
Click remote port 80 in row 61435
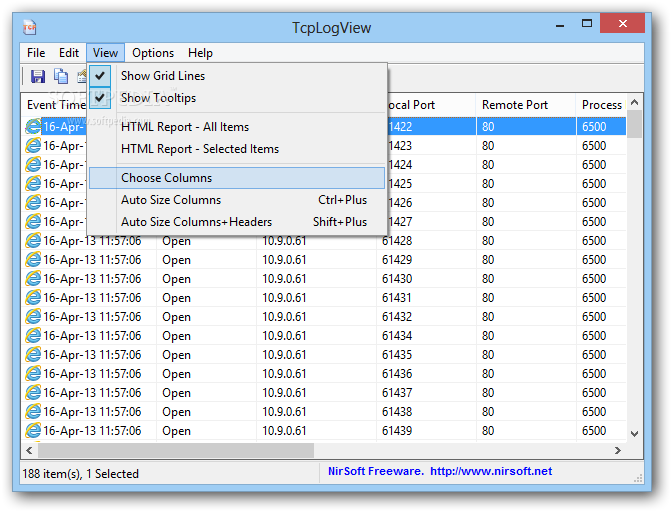point(488,355)
